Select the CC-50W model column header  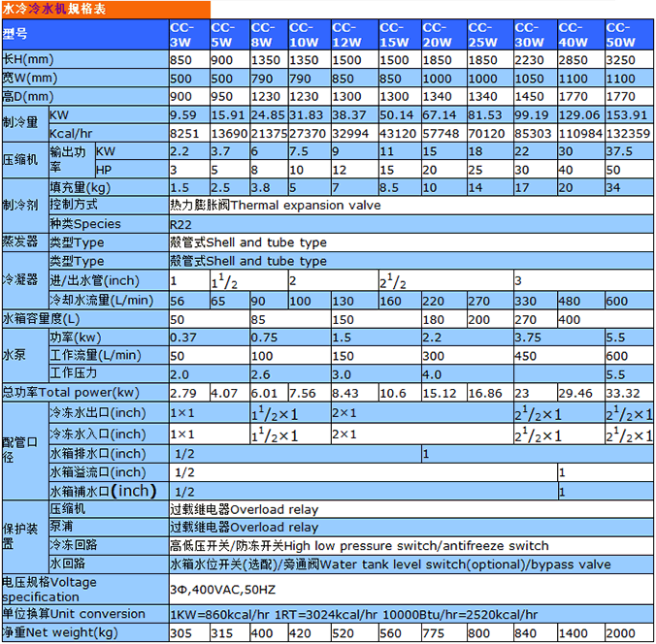tap(628, 35)
